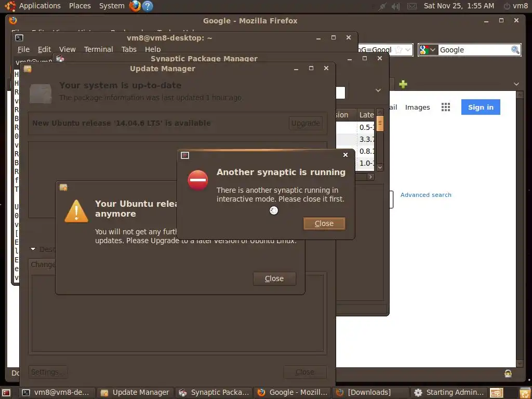Click the security lock icon in Firefox status bar
This screenshot has height=399, width=532.
pos(508,373)
